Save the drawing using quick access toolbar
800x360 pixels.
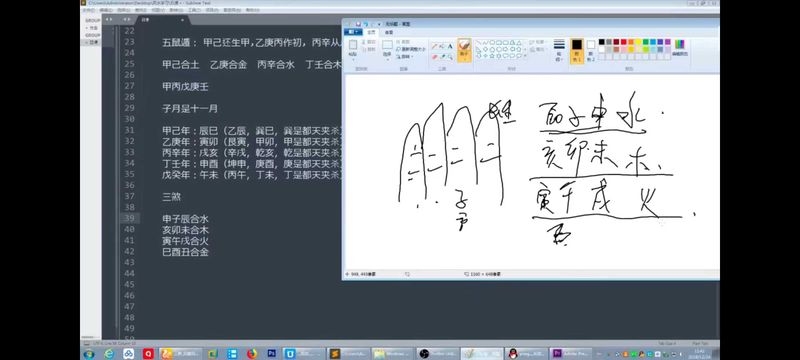pos(358,24)
